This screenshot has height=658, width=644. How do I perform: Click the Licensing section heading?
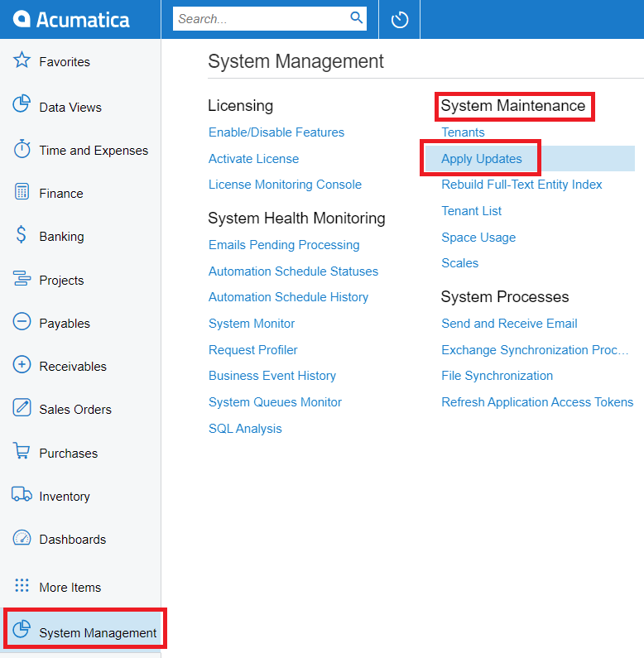click(241, 106)
